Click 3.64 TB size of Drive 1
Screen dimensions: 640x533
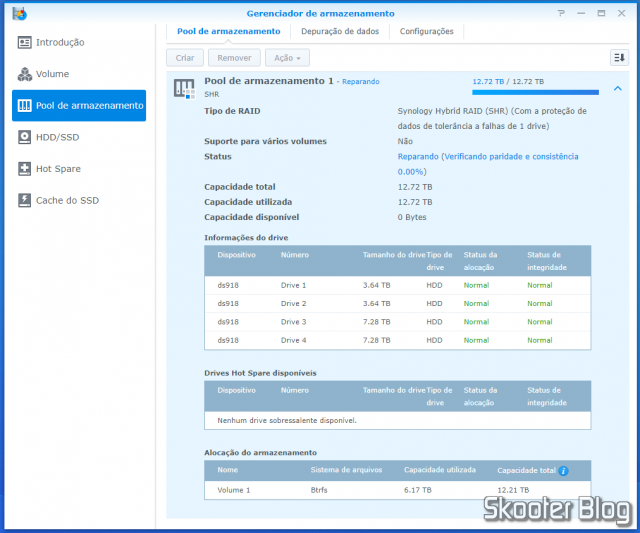377,285
